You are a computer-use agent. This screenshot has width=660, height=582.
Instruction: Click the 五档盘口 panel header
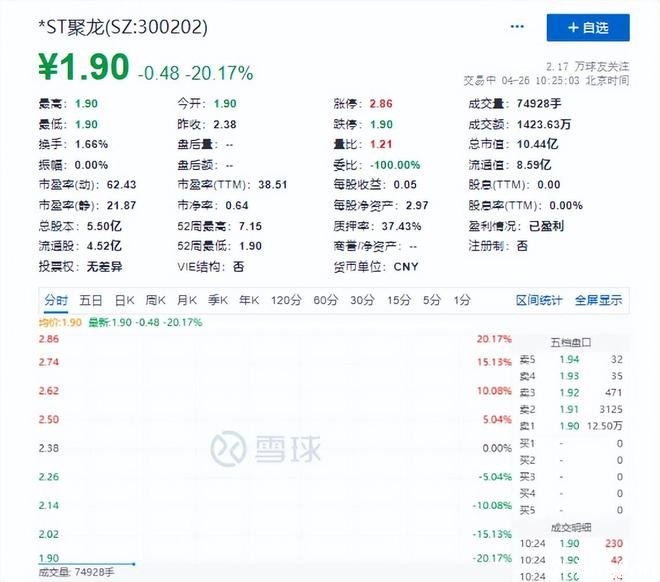(x=571, y=343)
